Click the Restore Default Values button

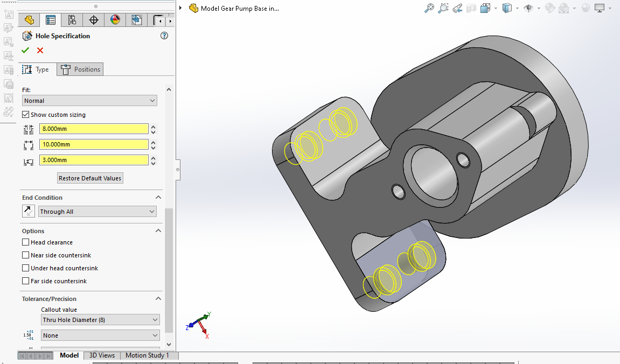tap(90, 178)
